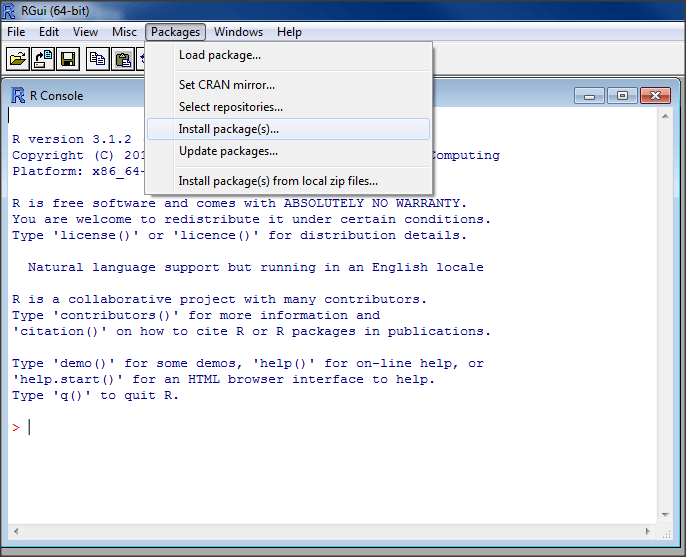Choose Set CRAN mirror... option
686x557 pixels.
[226, 85]
